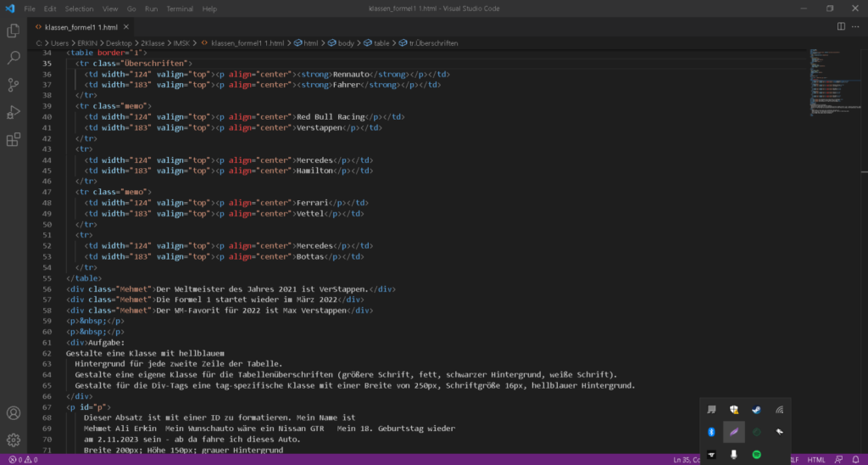Open the Selection menu

pos(79,8)
